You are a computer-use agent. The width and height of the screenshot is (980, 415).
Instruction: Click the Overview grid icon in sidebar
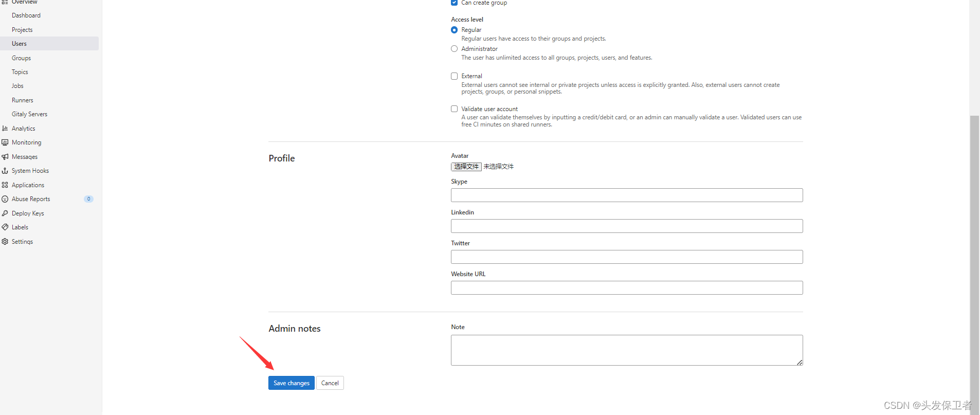[x=5, y=2]
